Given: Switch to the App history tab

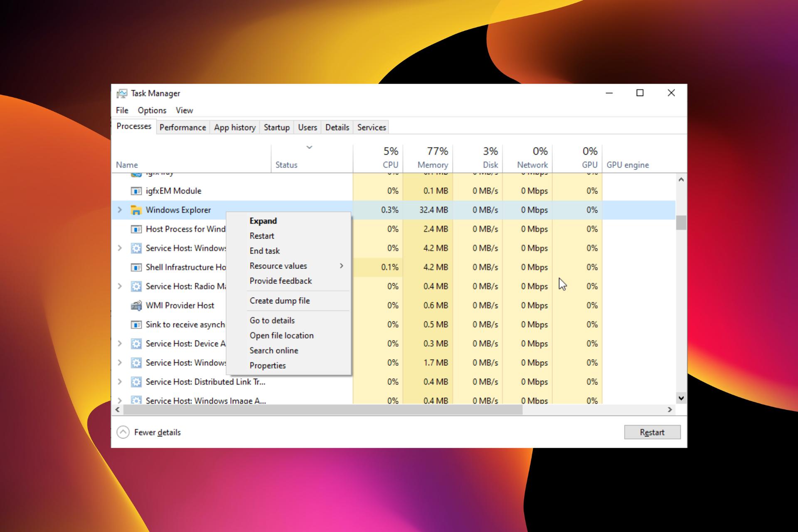Looking at the screenshot, I should click(x=235, y=127).
